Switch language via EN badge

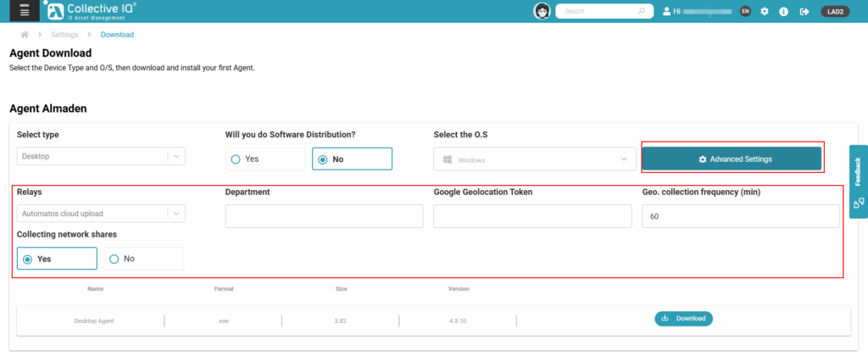pyautogui.click(x=745, y=11)
